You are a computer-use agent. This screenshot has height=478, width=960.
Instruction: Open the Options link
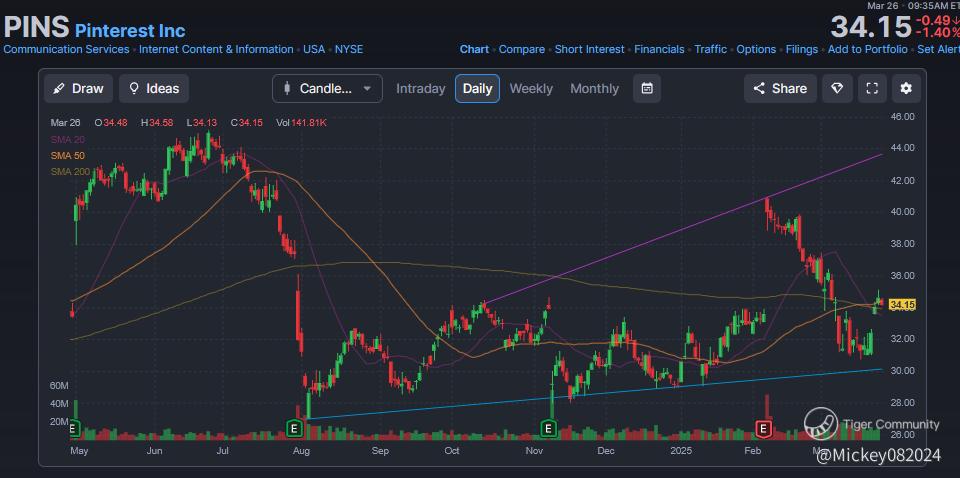click(x=756, y=50)
